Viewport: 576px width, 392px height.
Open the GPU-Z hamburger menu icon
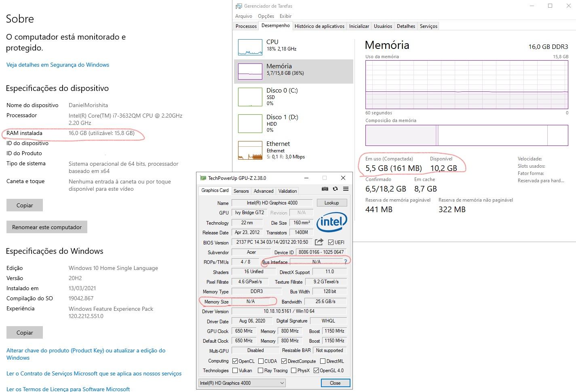coord(346,189)
